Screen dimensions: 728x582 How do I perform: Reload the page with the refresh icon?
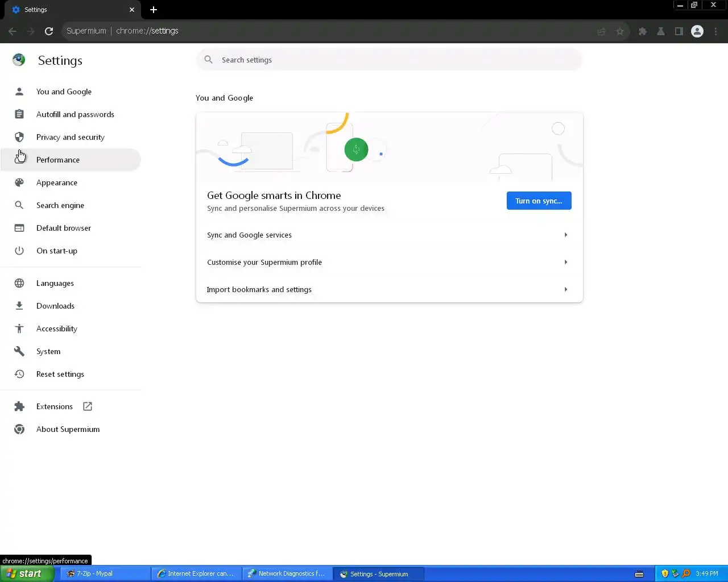[x=49, y=31]
